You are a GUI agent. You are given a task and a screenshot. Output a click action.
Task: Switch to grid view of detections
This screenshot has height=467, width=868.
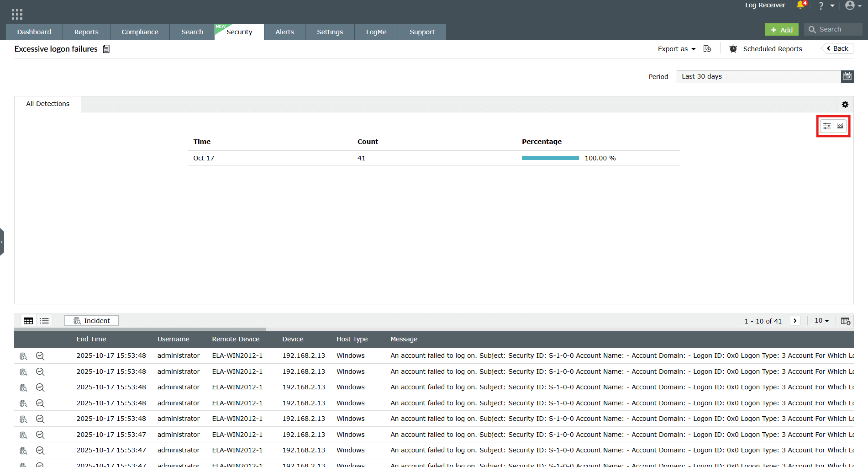point(28,320)
